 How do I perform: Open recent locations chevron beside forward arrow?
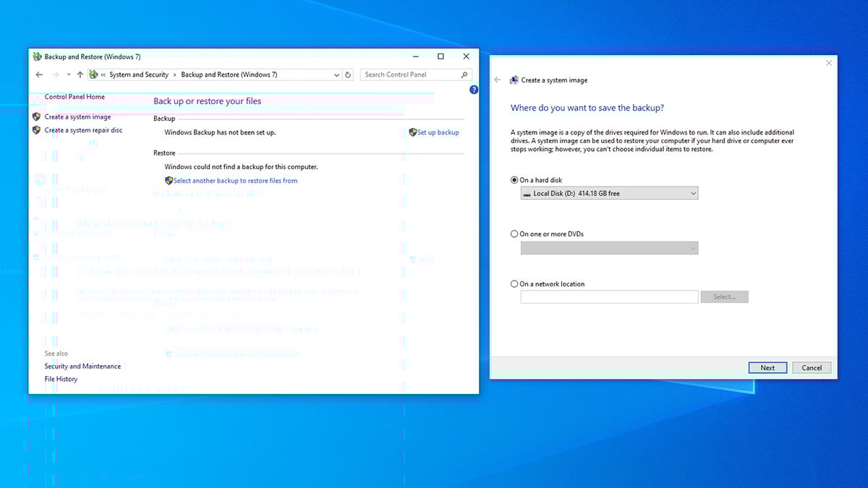click(69, 74)
